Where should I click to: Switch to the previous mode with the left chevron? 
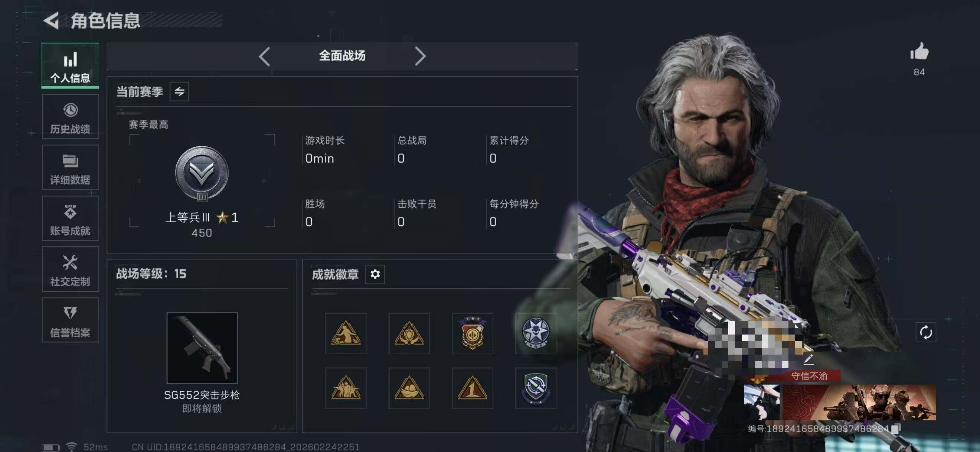(264, 56)
